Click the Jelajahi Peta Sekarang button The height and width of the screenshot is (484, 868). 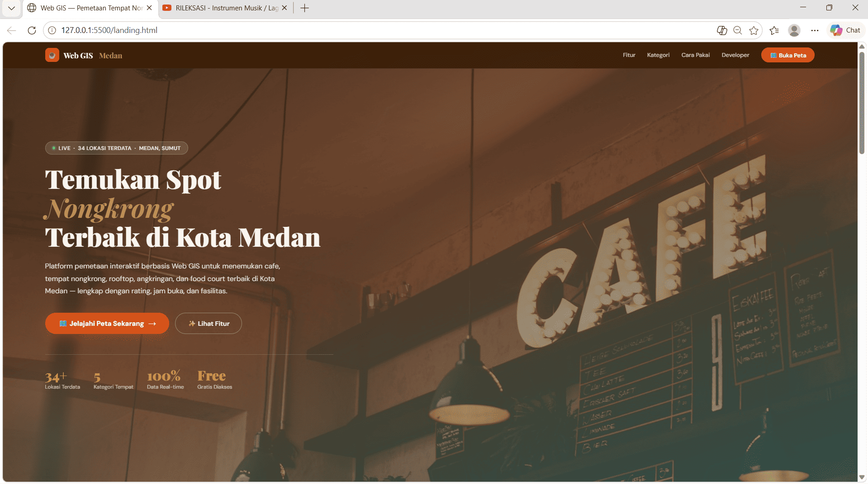point(107,324)
